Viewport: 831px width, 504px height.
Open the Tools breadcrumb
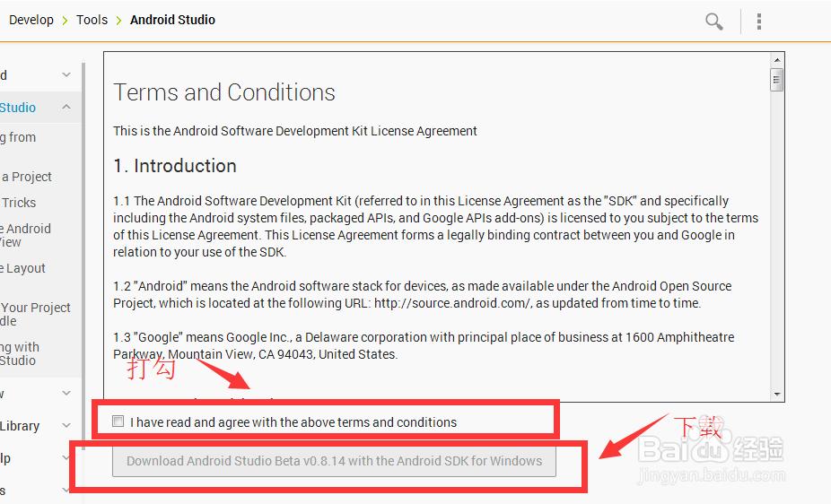coord(92,20)
